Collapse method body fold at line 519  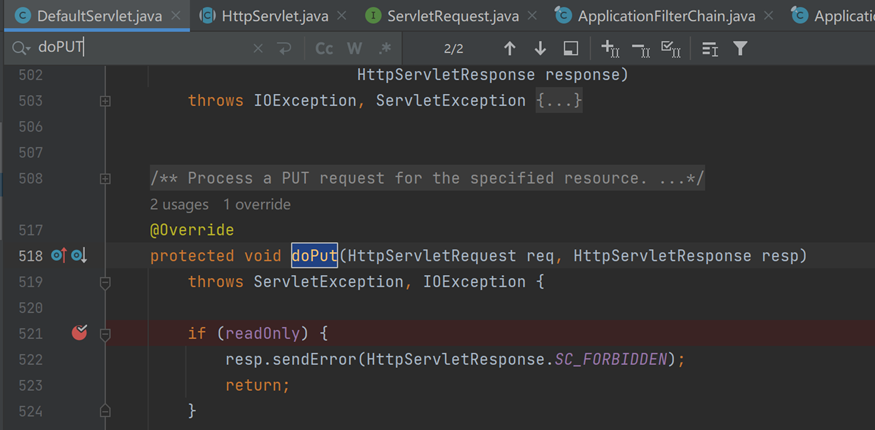click(104, 283)
